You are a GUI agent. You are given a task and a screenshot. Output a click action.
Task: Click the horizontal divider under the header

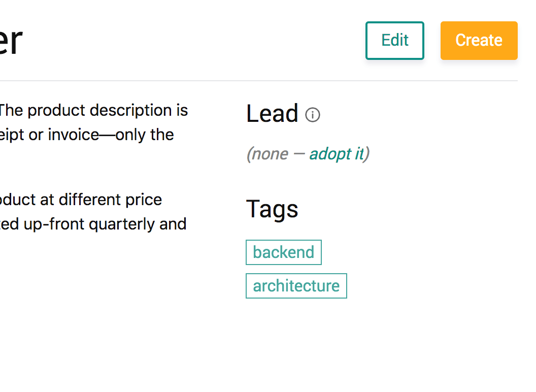[x=259, y=81]
